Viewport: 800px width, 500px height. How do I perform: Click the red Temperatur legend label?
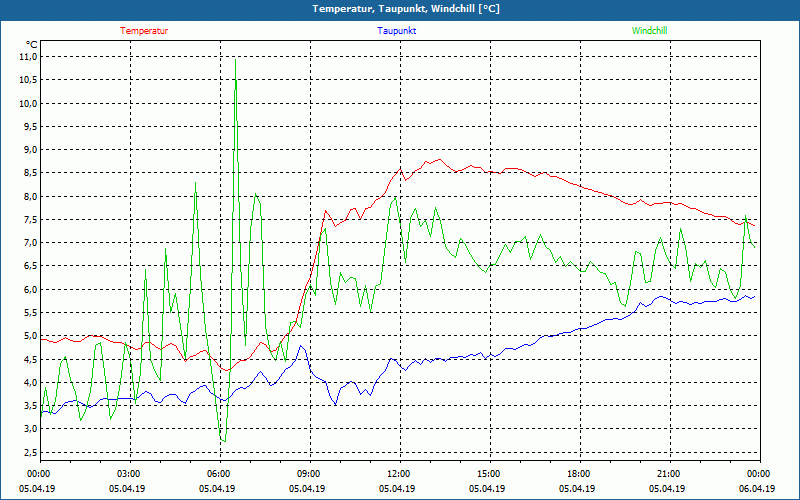point(144,31)
